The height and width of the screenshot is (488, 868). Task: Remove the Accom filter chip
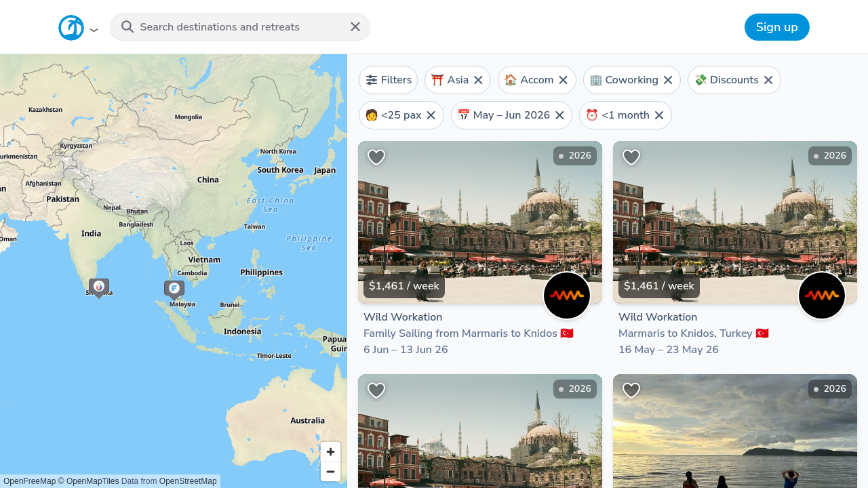click(x=563, y=80)
